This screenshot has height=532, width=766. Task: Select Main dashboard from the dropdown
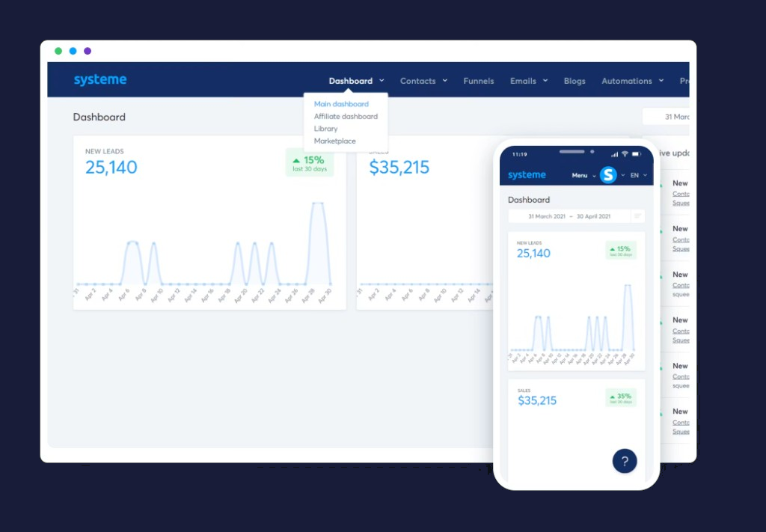(x=341, y=104)
